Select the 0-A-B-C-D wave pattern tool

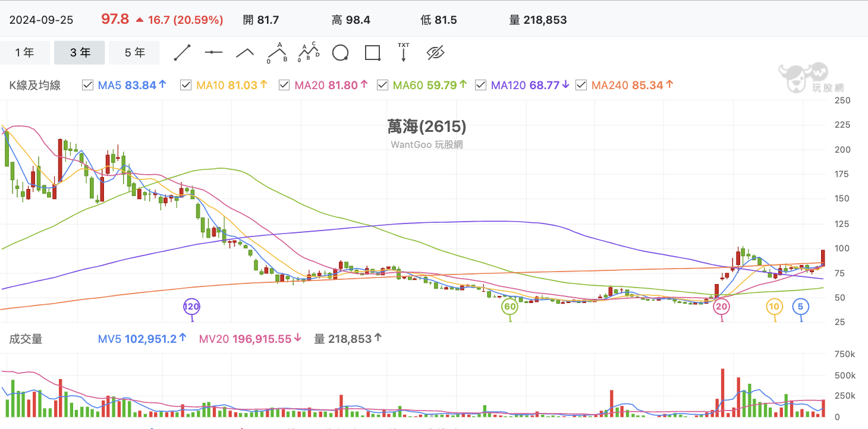click(x=309, y=53)
